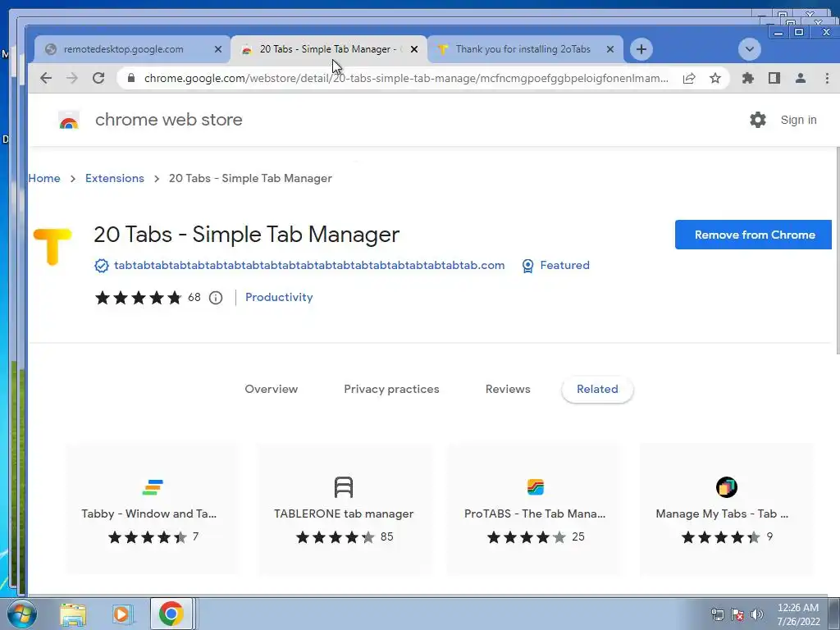
Task: Open Windows Explorer from the taskbar
Action: click(x=73, y=614)
